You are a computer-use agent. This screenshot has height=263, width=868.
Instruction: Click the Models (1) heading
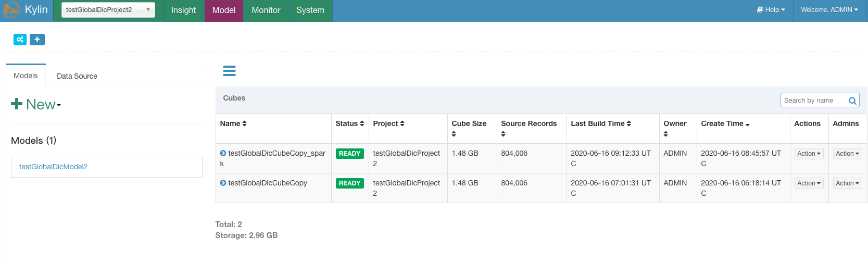click(33, 141)
